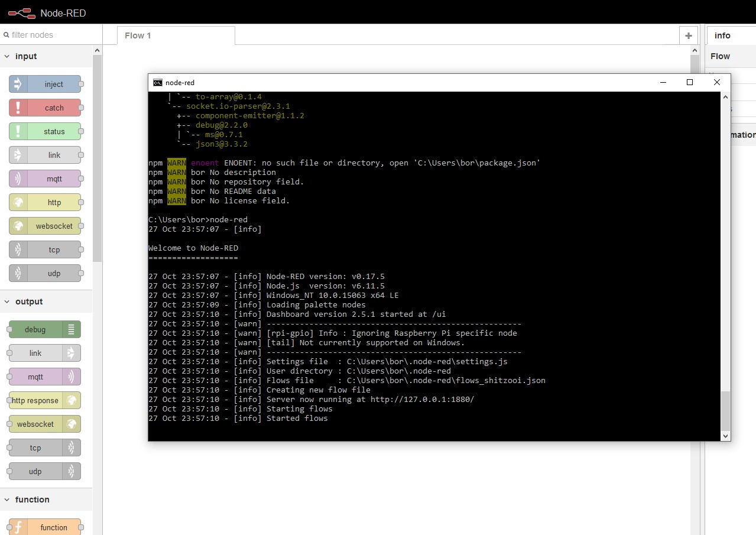The image size is (756, 535).
Task: Pick the link input node
Action: 45,155
